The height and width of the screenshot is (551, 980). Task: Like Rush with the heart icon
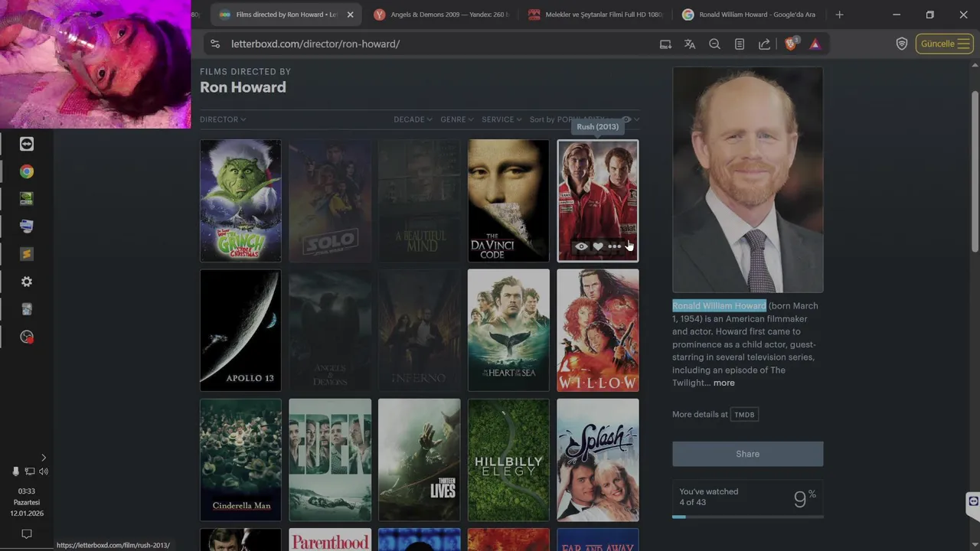598,246
